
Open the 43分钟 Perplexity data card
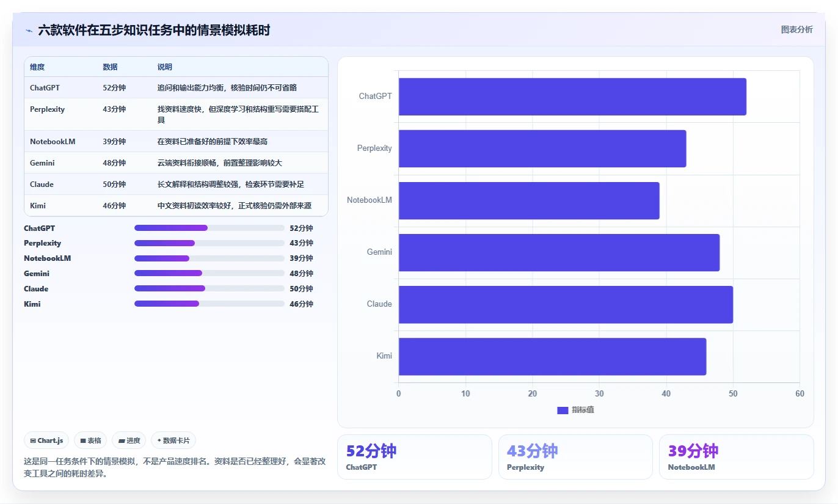tap(575, 457)
